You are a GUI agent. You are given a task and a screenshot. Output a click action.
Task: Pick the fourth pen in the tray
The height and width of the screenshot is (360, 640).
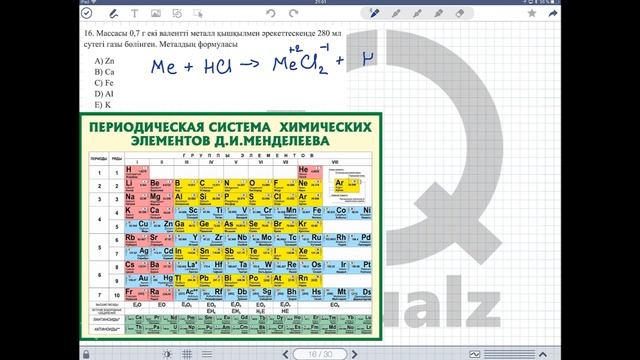tap(438, 13)
